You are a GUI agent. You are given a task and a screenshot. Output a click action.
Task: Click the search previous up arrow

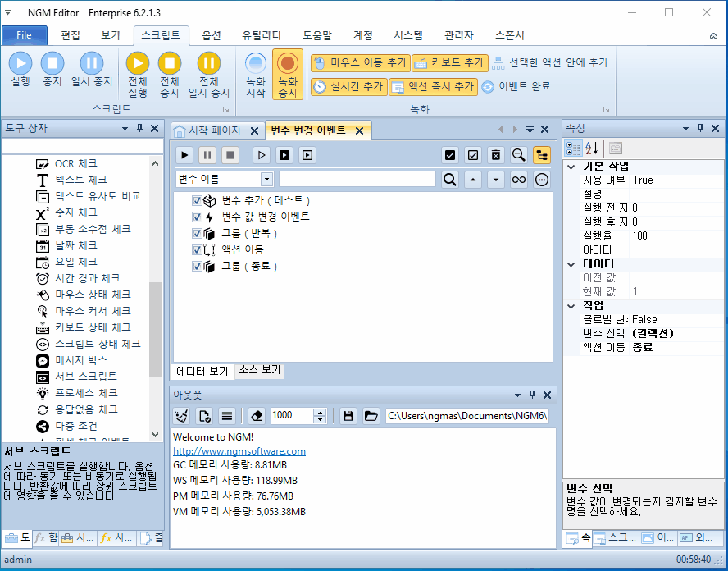pos(473,180)
